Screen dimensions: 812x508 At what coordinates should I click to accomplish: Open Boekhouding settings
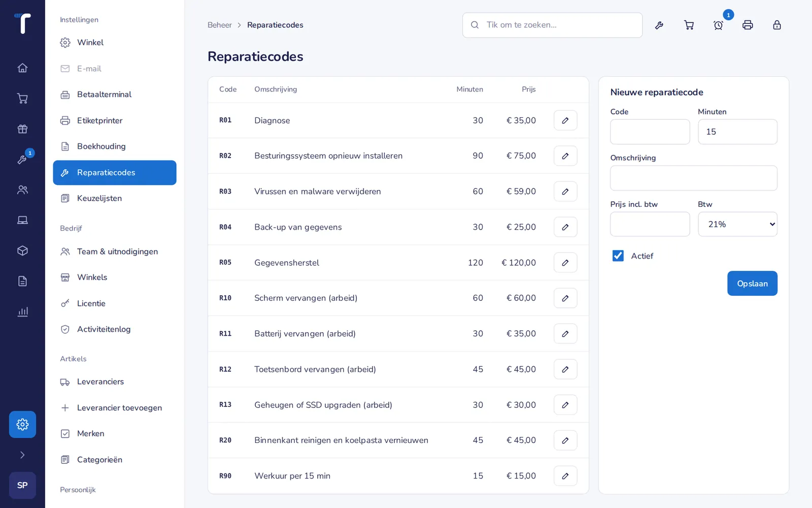click(x=115, y=146)
